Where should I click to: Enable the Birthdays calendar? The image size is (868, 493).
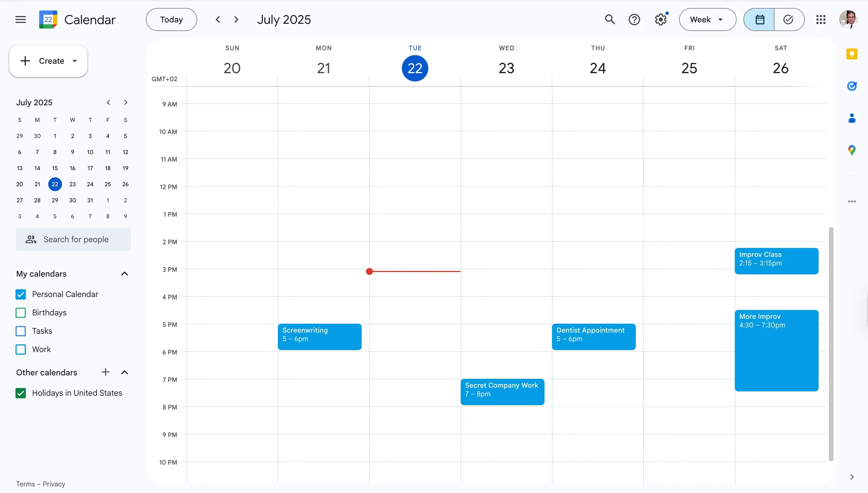click(x=20, y=313)
